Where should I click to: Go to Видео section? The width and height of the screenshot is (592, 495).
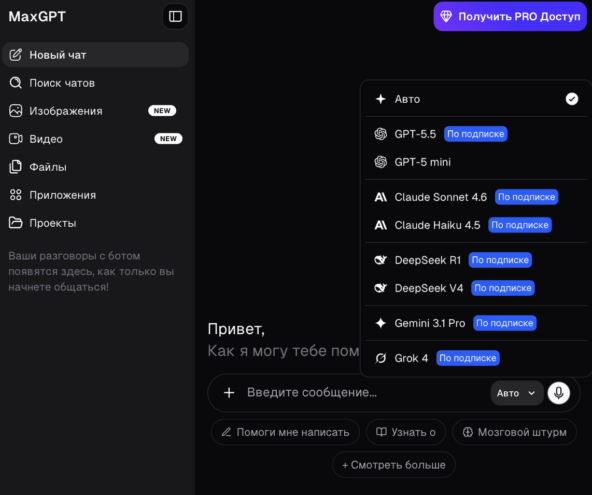pos(96,139)
